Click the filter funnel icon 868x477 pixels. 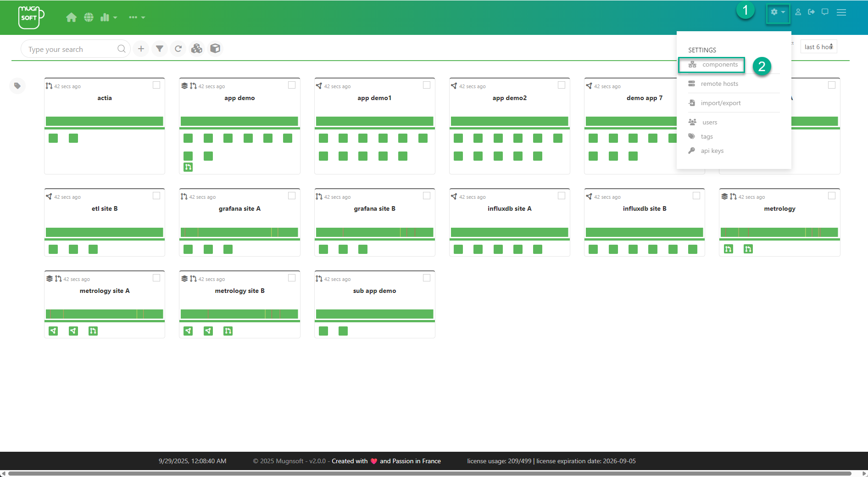tap(159, 49)
